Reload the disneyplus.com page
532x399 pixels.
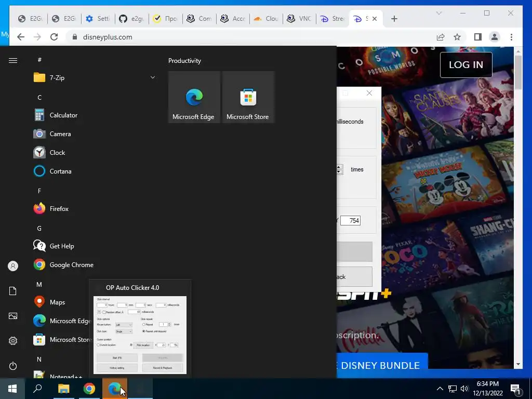point(54,37)
